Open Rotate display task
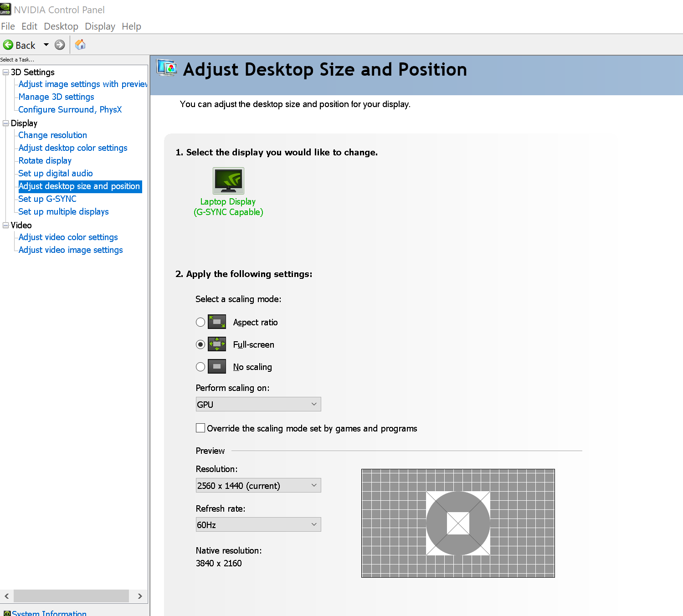This screenshot has width=683, height=616. click(45, 161)
